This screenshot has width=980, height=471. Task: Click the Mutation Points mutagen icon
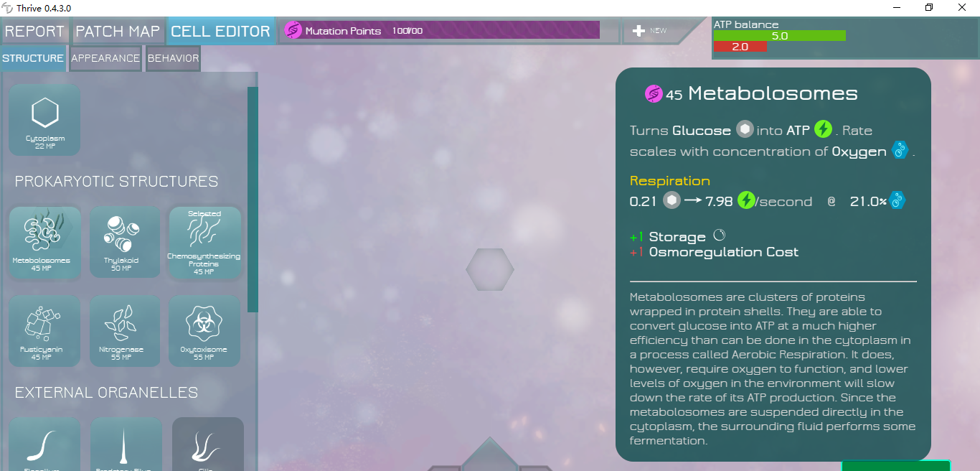click(x=293, y=30)
